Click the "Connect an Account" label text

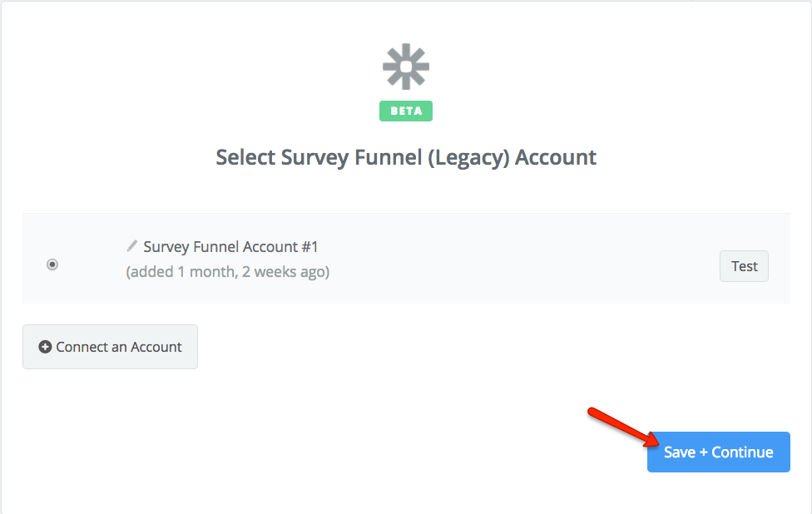(x=119, y=347)
